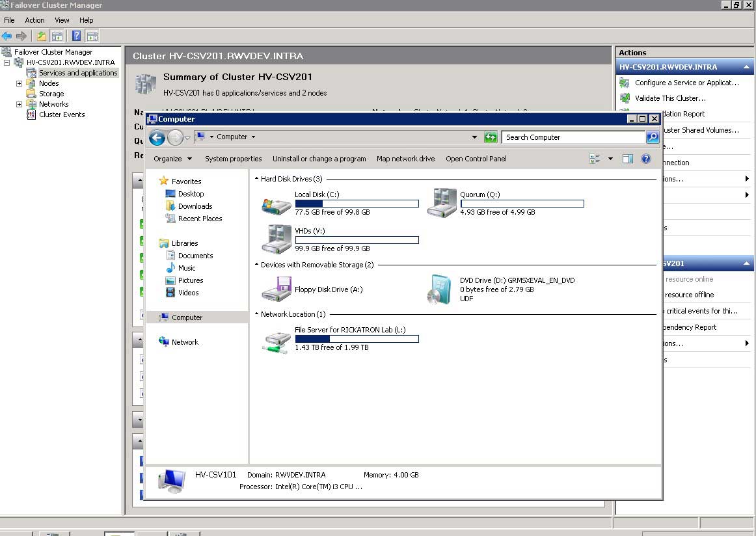Toggle the preview pane icon
Screen dimensions: 756x536
(x=628, y=159)
